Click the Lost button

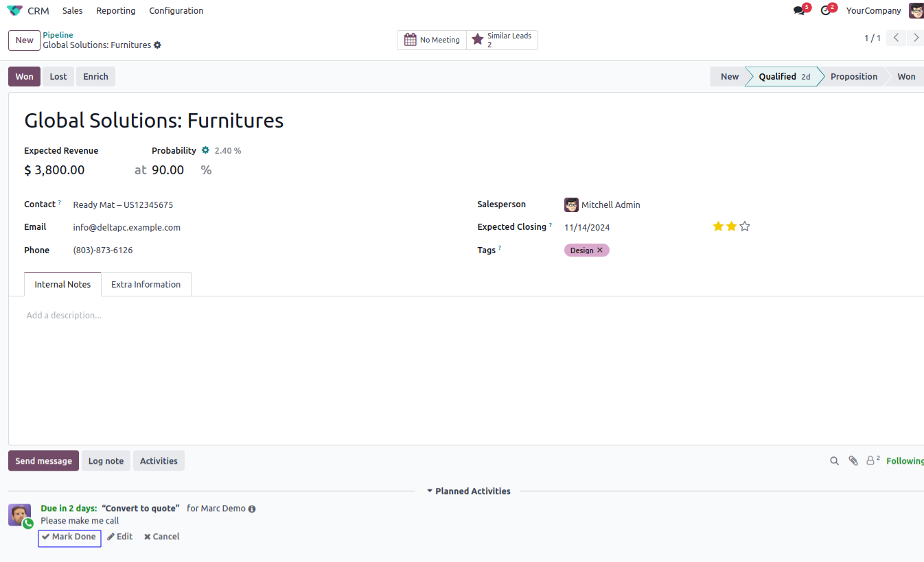pos(58,77)
